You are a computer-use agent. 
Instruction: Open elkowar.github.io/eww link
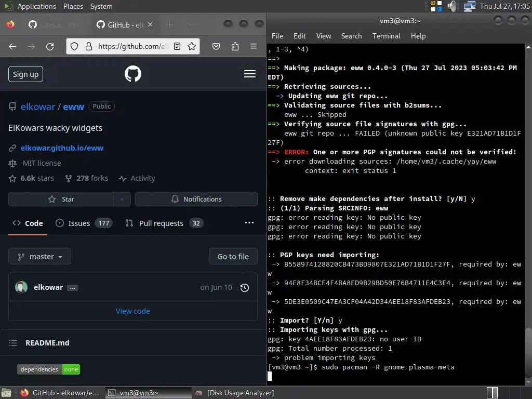[62, 148]
